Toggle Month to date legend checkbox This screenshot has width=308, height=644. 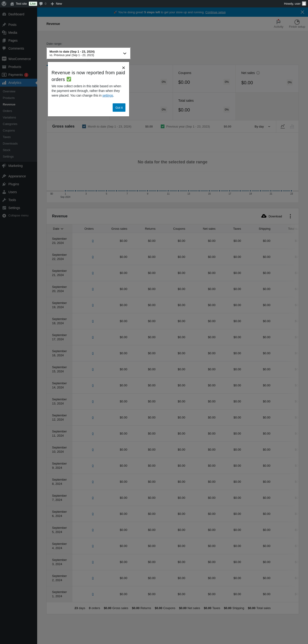point(84,127)
